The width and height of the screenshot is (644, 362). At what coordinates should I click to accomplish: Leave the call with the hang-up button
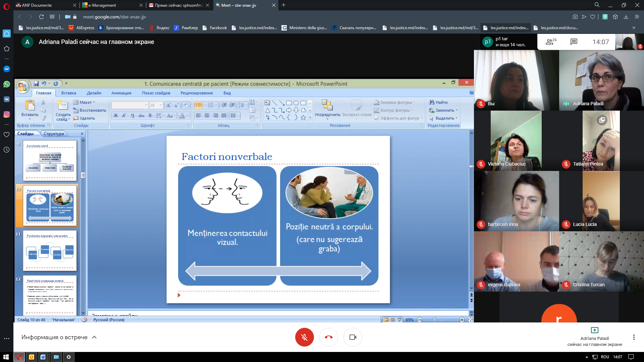click(x=328, y=337)
